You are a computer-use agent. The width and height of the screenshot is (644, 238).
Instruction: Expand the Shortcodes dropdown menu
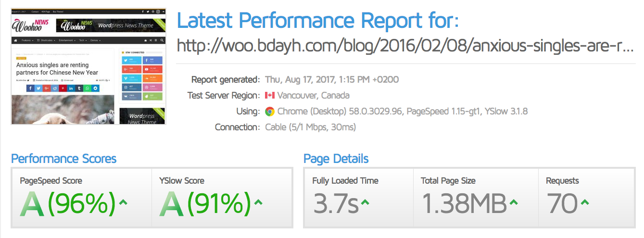[x=46, y=40]
